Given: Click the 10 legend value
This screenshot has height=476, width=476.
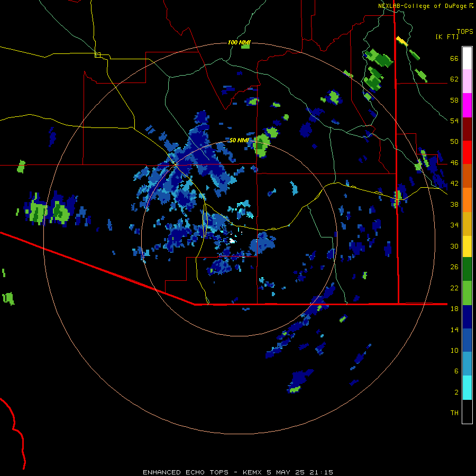Looking at the screenshot, I should [x=454, y=350].
